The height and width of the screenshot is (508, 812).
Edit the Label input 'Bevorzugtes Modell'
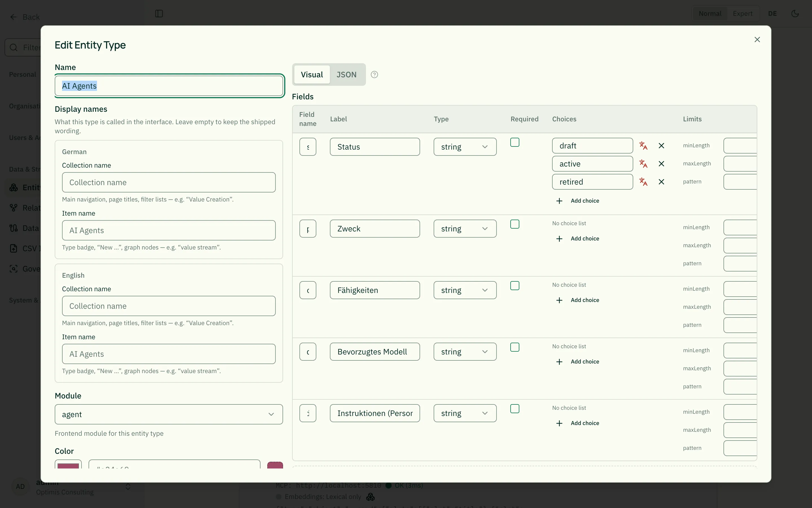click(375, 352)
